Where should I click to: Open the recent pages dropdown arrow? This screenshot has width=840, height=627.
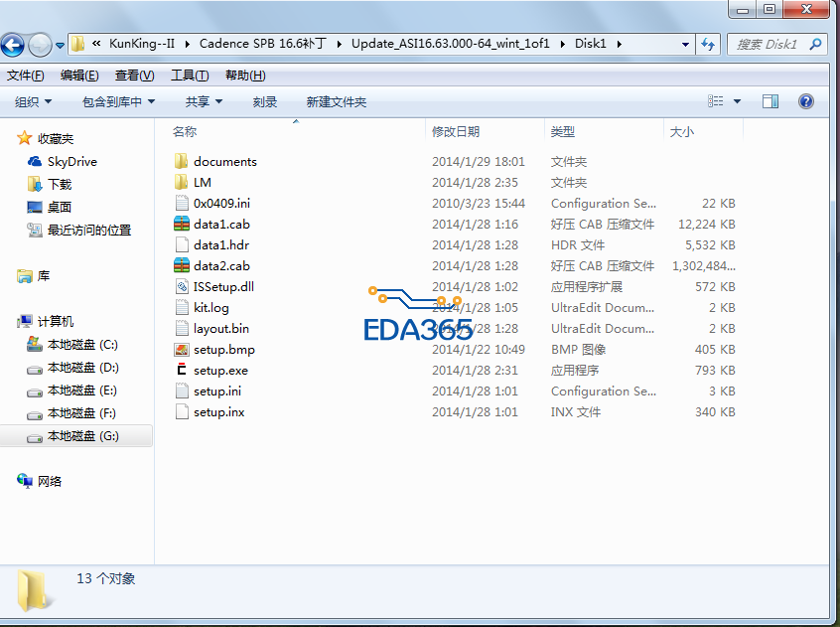tap(60, 46)
